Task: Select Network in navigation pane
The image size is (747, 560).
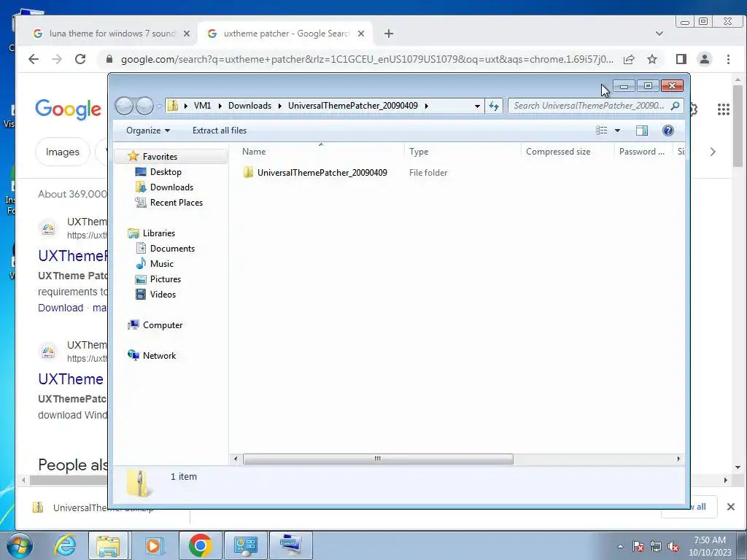Action: pyautogui.click(x=159, y=356)
